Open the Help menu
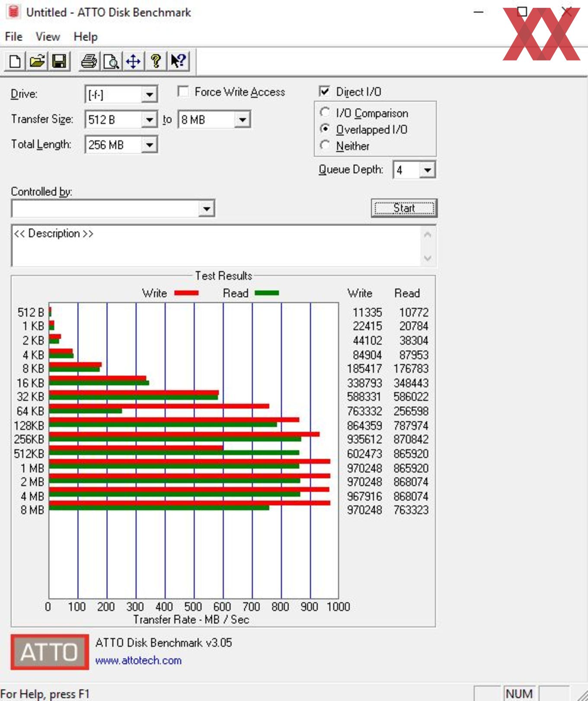The width and height of the screenshot is (588, 701). click(86, 37)
